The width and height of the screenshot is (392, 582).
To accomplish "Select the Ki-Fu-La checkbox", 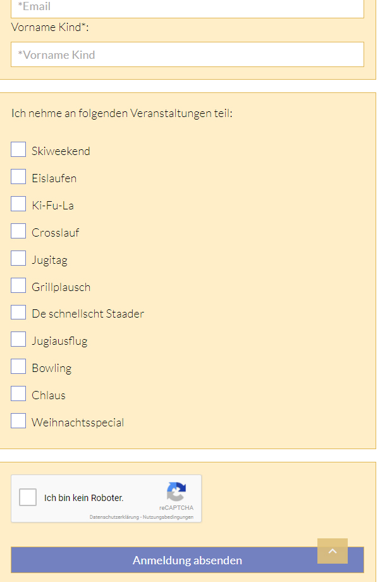I will 18,204.
